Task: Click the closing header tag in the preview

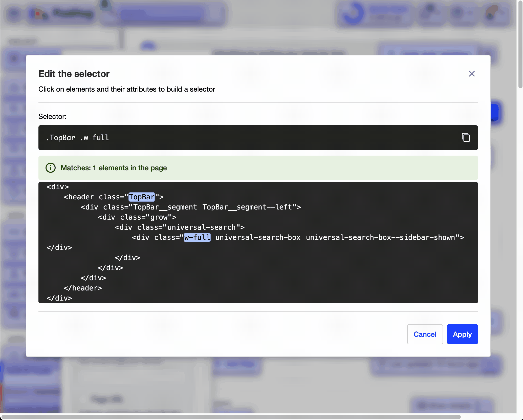Action: (83, 288)
